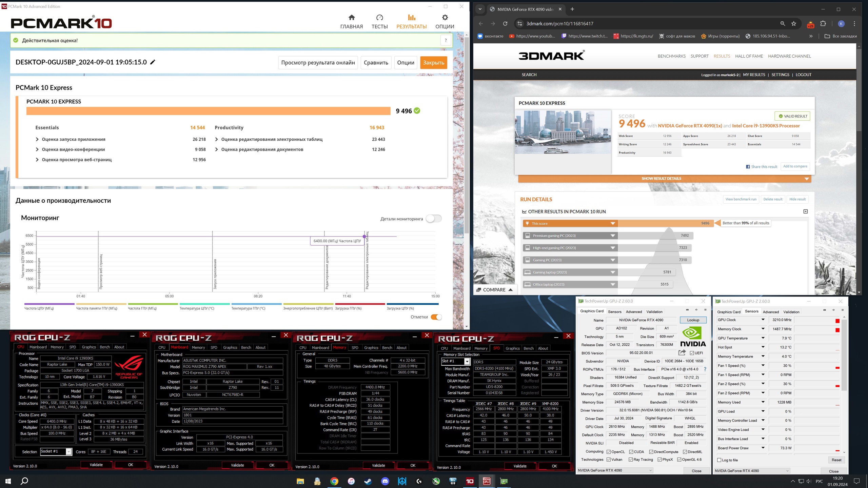The image size is (868, 488).
Task: Open File Explorer from taskbar
Action: coord(300,481)
